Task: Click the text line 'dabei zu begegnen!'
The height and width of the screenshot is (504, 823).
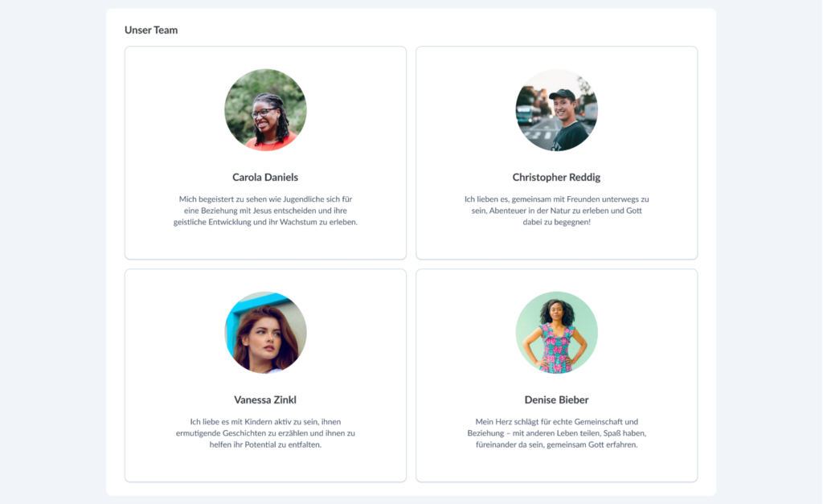Action: click(557, 222)
